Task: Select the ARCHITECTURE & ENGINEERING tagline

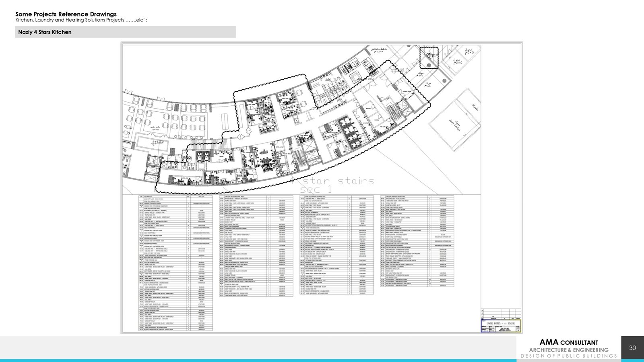Action: point(568,350)
